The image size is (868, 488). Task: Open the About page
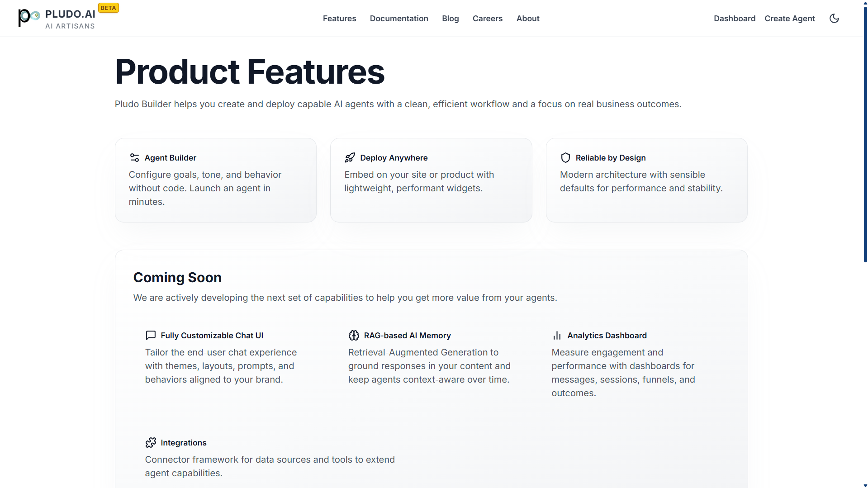527,19
